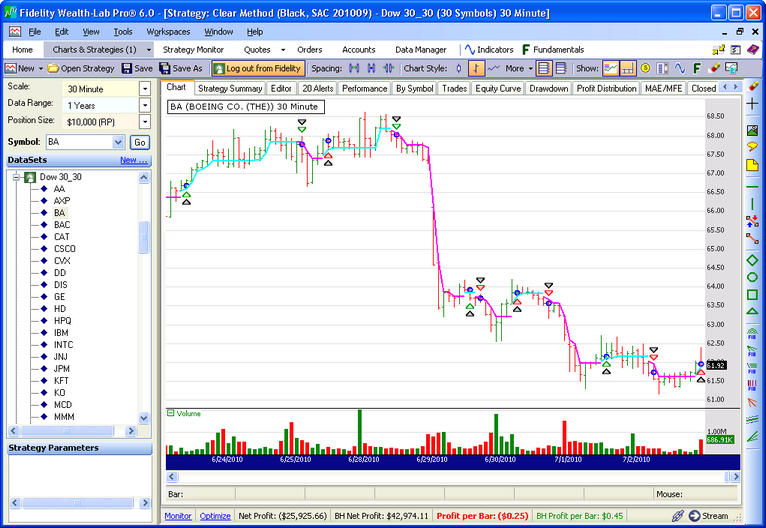Switch to the Equity Curve tab
The image size is (766, 528).
click(497, 88)
